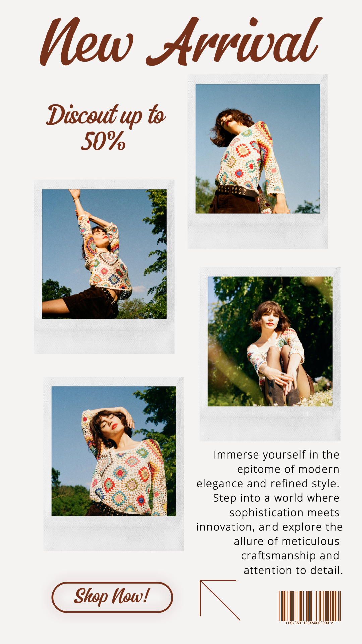This screenshot has height=644, width=362.
Task: Click the "craftsmanship and" text line
Action: click(290, 556)
